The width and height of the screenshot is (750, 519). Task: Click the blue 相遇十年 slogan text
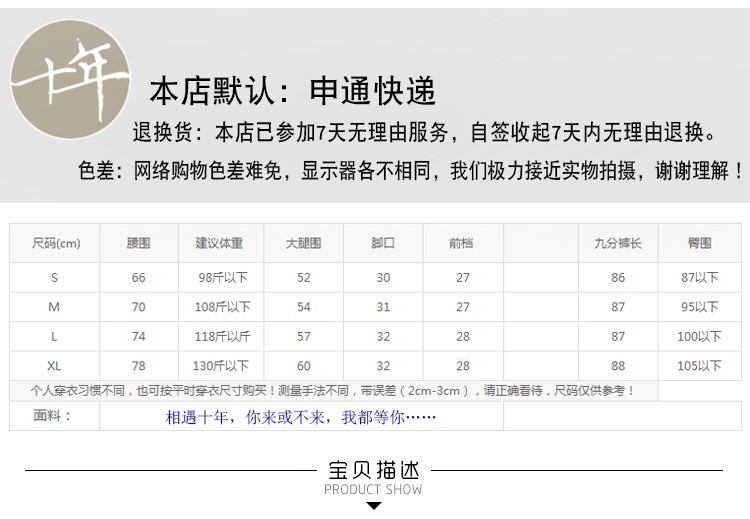tap(300, 418)
